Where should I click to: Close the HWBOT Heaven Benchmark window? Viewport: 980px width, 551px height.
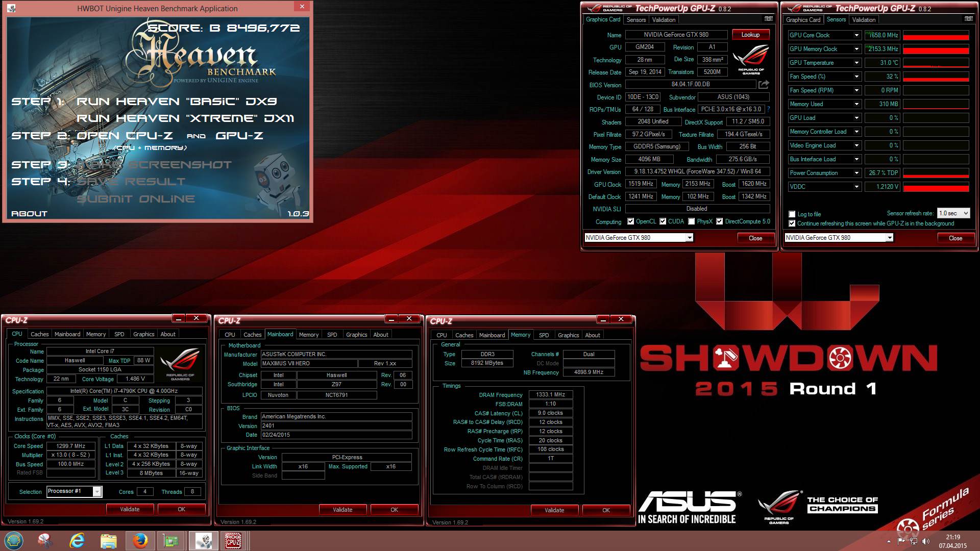coord(302,7)
